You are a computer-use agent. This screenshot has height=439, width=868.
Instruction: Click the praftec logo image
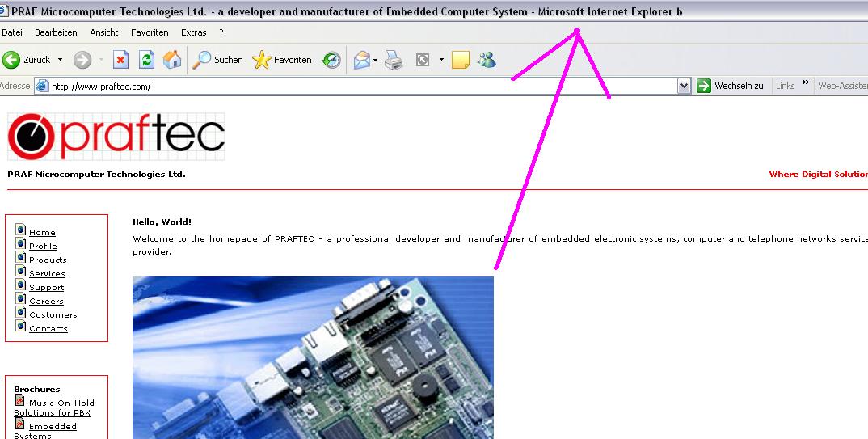116,137
